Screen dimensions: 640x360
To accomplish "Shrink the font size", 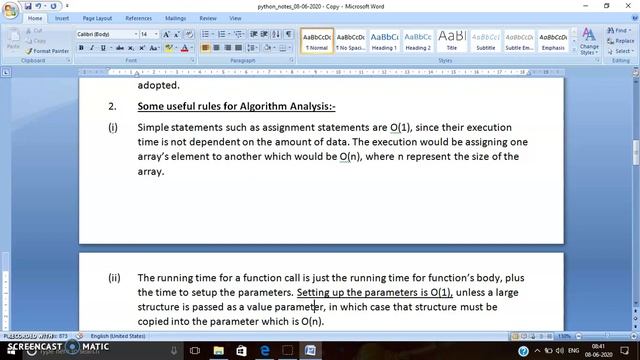I will pos(177,34).
